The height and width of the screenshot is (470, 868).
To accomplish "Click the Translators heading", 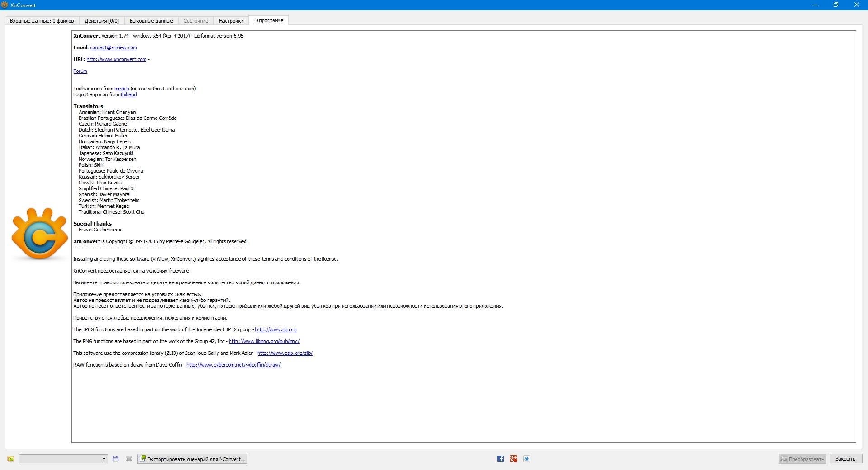I will click(88, 106).
